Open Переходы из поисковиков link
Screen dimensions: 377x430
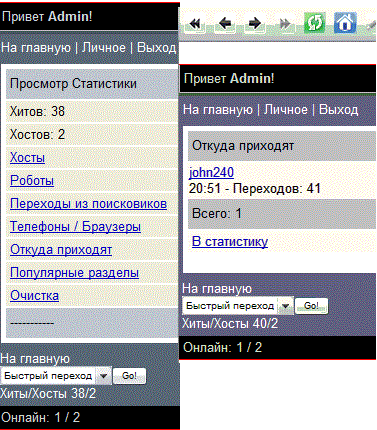(x=88, y=203)
